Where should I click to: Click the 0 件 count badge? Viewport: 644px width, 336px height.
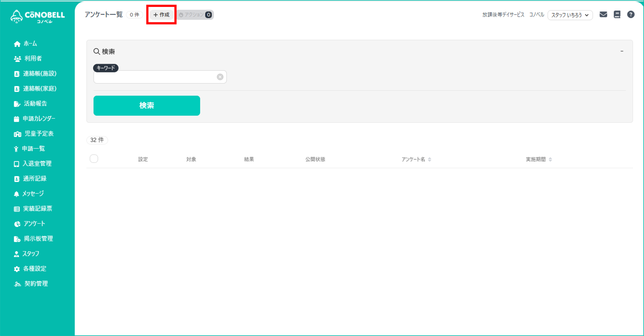tap(135, 15)
